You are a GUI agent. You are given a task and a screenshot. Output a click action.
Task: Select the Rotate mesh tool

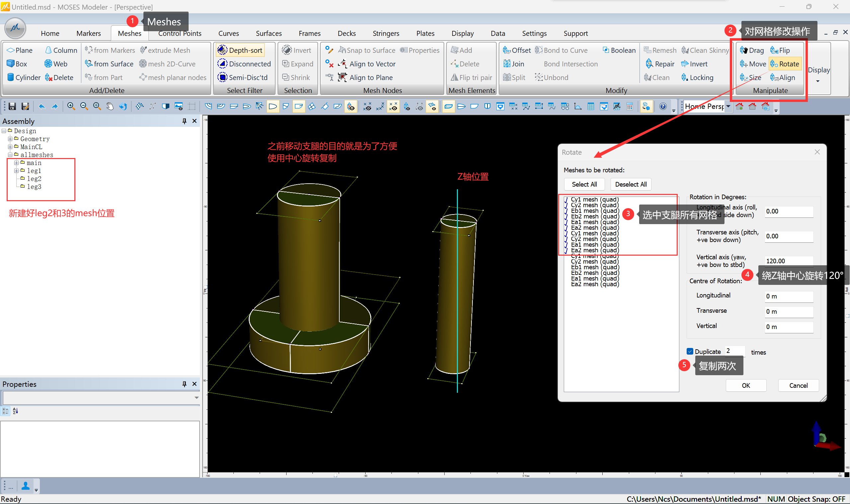(x=785, y=64)
